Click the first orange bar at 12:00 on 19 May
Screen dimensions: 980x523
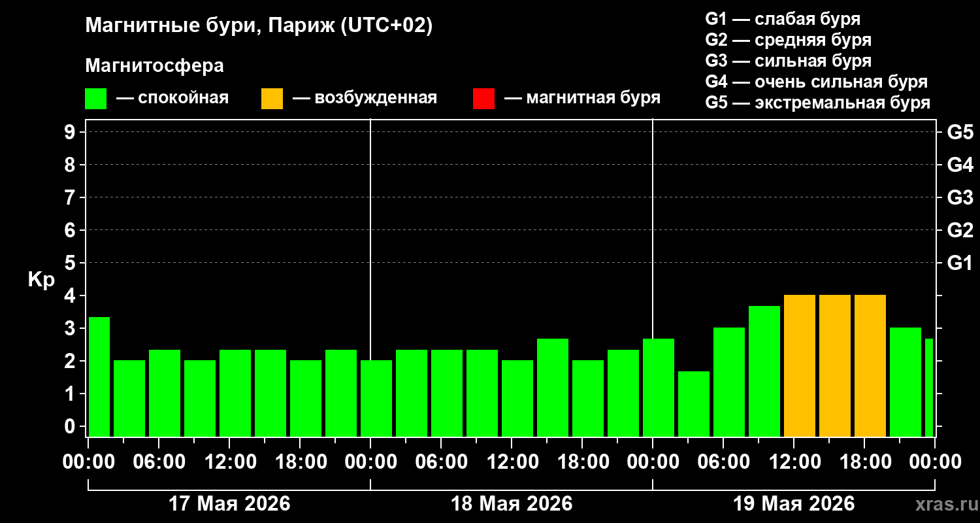[800, 365]
